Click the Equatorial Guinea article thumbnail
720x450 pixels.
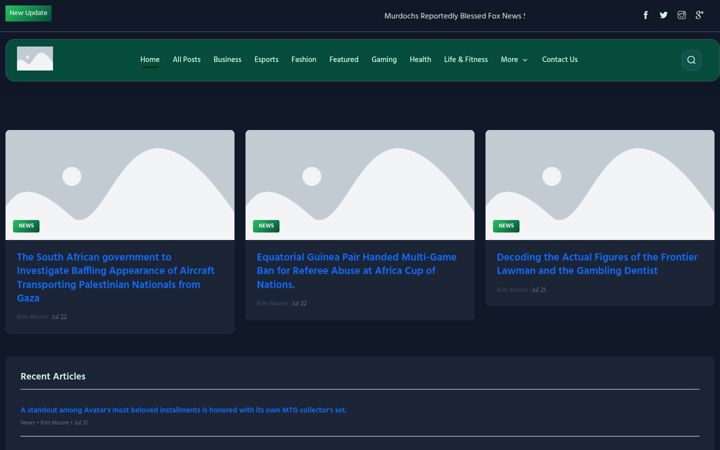360,185
